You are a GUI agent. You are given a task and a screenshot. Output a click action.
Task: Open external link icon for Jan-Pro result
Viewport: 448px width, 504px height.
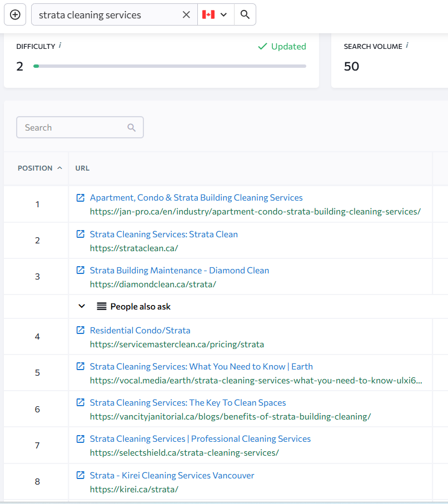pos(81,198)
